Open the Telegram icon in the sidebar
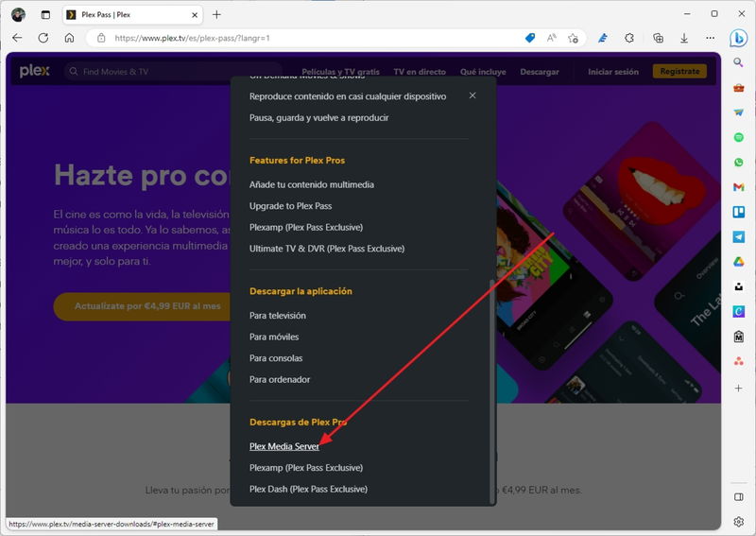The image size is (756, 536). [x=738, y=237]
